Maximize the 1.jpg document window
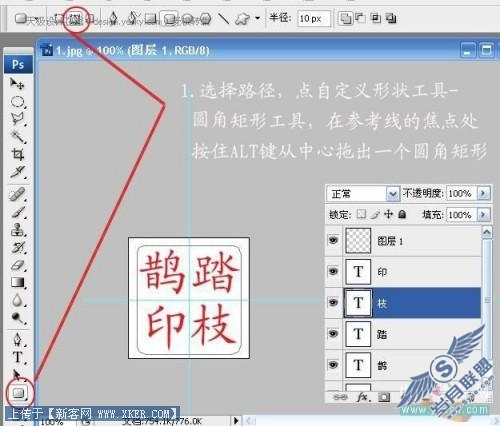500x426 pixels. [x=486, y=51]
